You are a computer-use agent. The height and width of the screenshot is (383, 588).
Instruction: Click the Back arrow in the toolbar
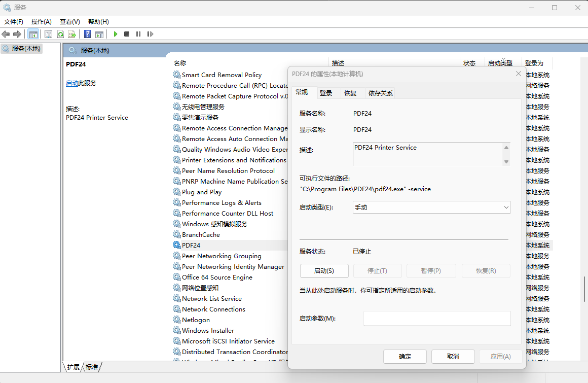6,34
